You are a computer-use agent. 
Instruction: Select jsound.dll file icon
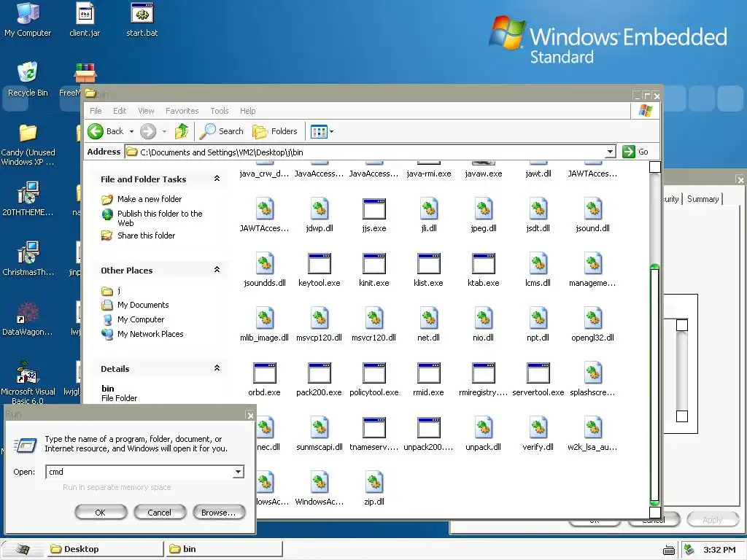592,209
